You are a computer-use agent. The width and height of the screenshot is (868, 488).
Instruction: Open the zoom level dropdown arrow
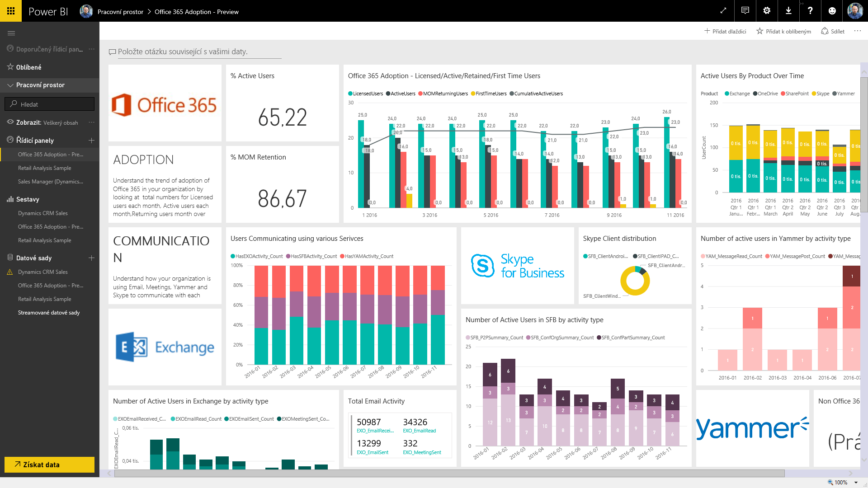(856, 483)
